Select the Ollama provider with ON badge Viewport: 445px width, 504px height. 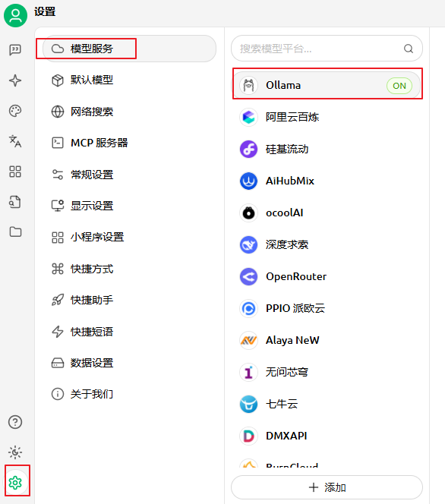coord(327,85)
